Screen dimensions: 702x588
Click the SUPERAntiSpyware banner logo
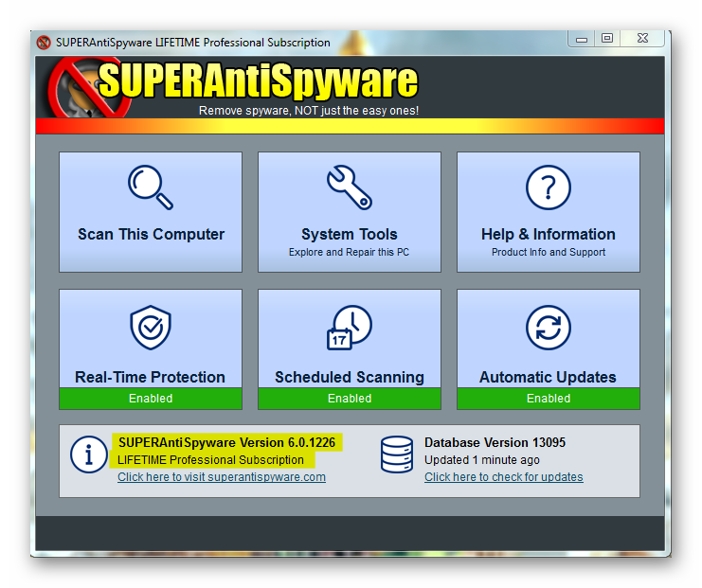pos(233,88)
